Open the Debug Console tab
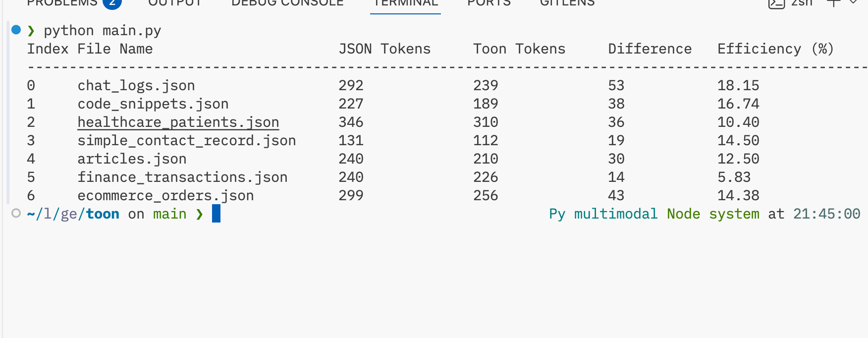868x338 pixels. click(x=287, y=2)
